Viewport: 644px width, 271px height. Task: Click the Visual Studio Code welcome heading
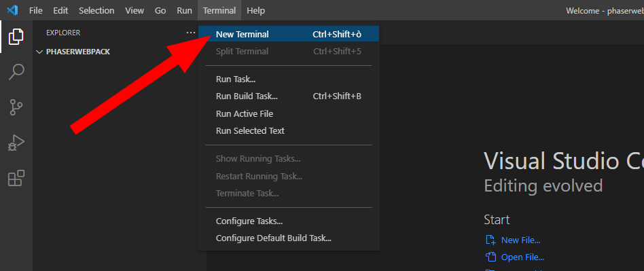coord(564,160)
